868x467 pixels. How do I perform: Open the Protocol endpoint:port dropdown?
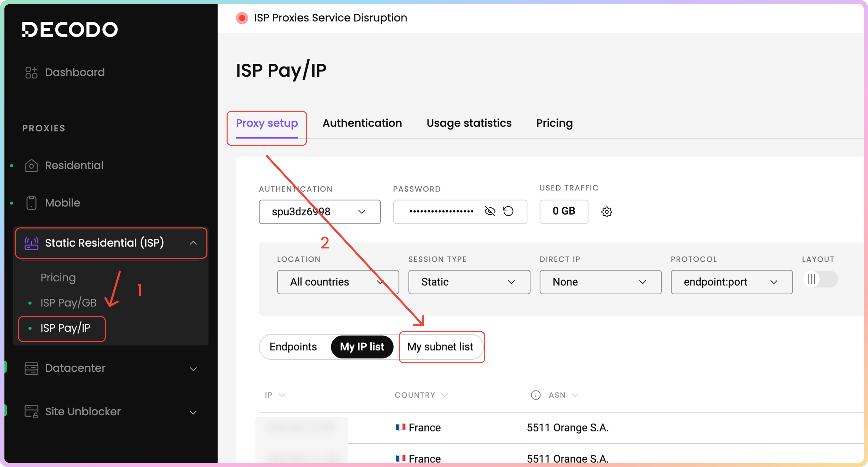731,282
